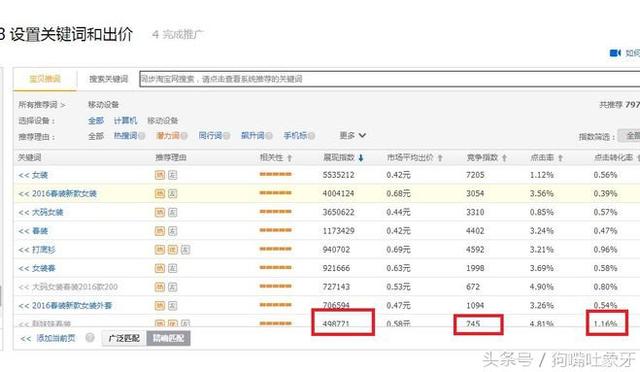Image resolution: width=640 pixels, height=372 pixels.
Task: Click the 左 tag in 大码女装 row
Action: [x=172, y=212]
